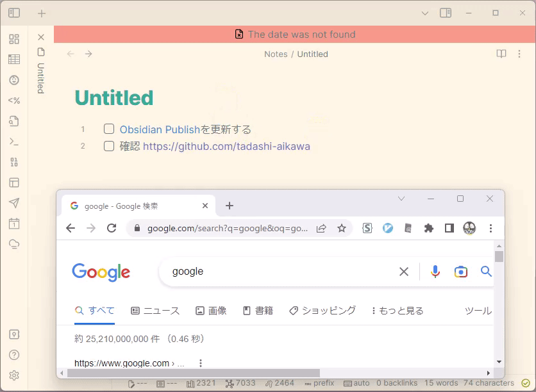This screenshot has height=392, width=536.
Task: Open the ツール search tools
Action: coord(478,311)
